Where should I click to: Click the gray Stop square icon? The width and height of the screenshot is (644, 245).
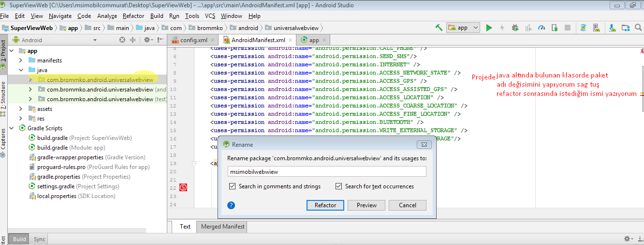568,28
